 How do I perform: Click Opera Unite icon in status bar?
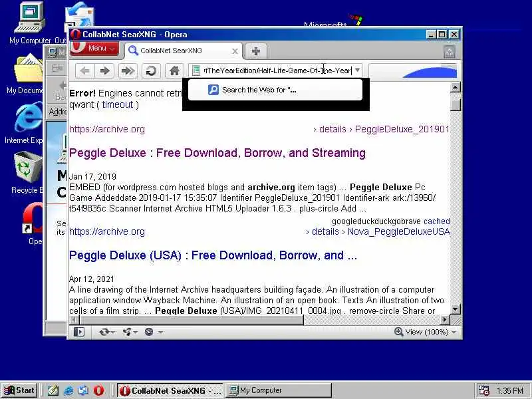click(x=127, y=332)
